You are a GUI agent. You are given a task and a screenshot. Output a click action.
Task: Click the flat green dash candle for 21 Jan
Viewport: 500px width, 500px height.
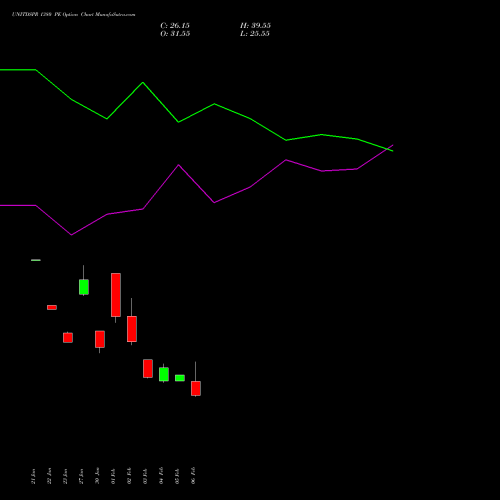(36, 260)
